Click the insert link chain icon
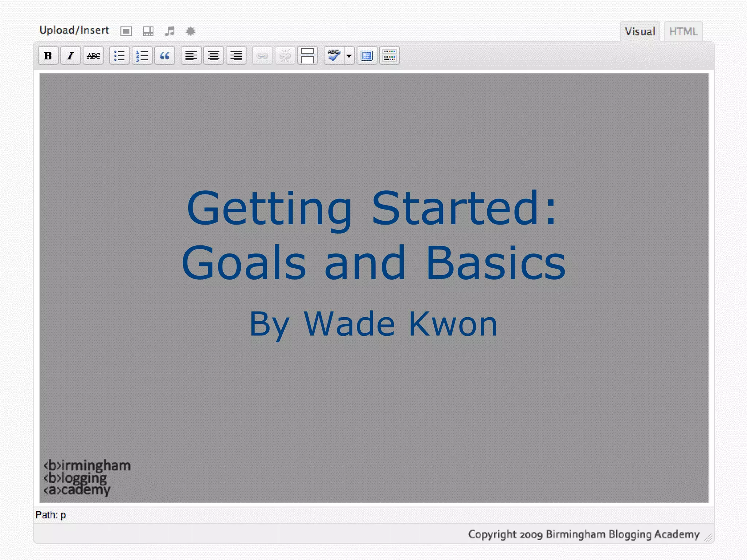747x560 pixels. [x=262, y=56]
